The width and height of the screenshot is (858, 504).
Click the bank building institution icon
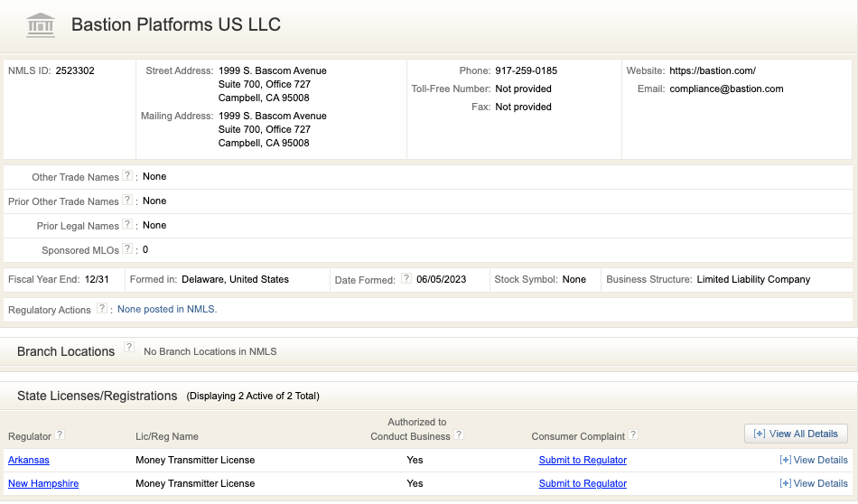(41, 25)
